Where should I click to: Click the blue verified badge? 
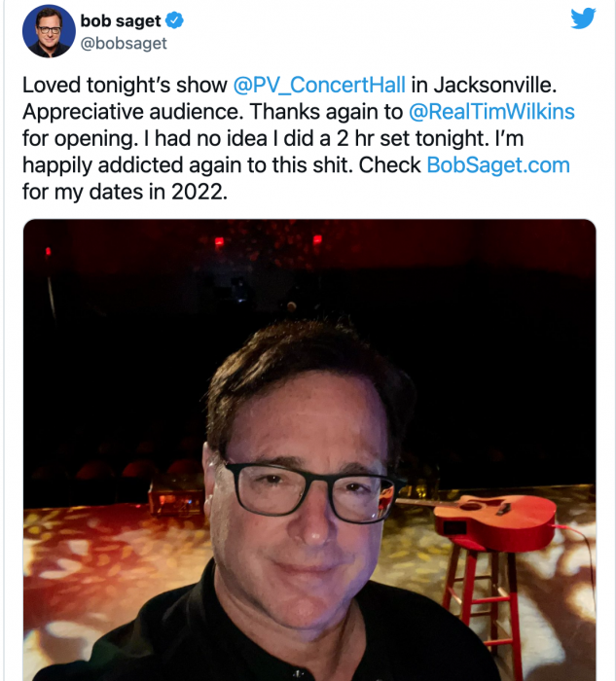177,21
